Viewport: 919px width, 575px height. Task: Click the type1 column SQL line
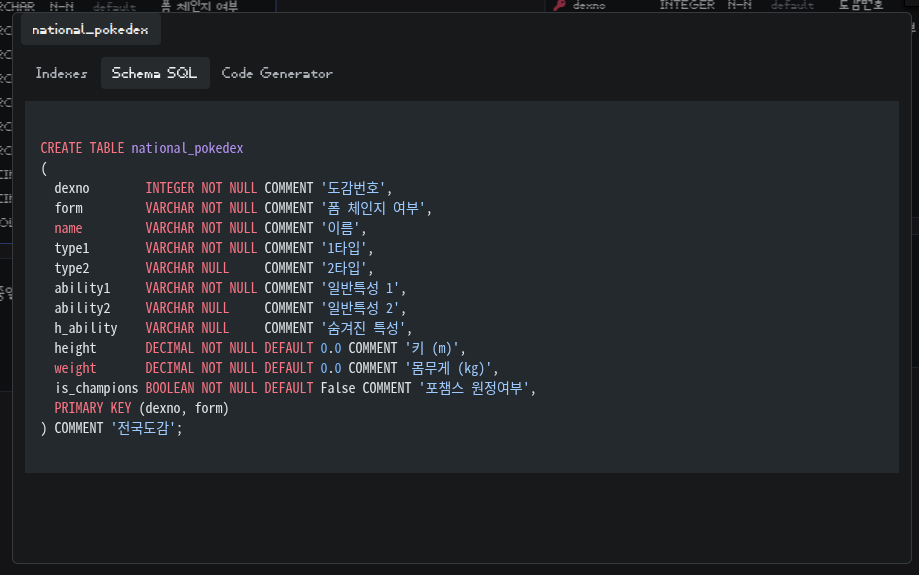click(x=214, y=248)
